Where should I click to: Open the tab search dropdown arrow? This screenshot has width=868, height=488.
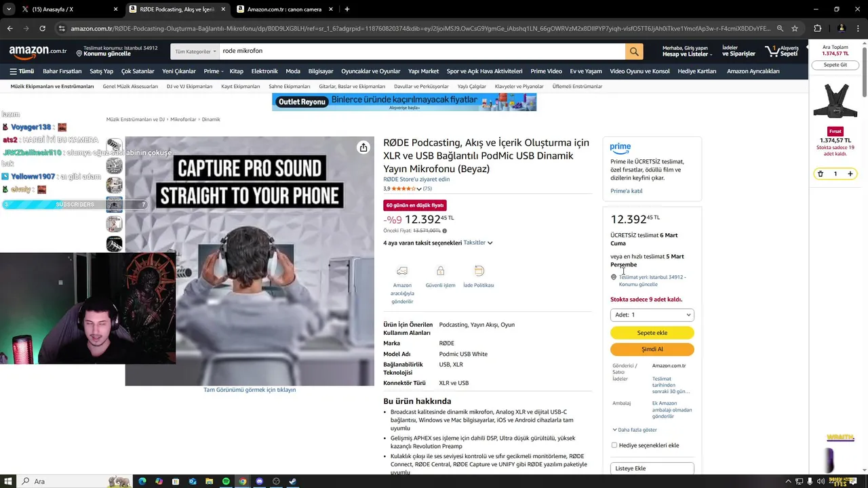coord(9,9)
